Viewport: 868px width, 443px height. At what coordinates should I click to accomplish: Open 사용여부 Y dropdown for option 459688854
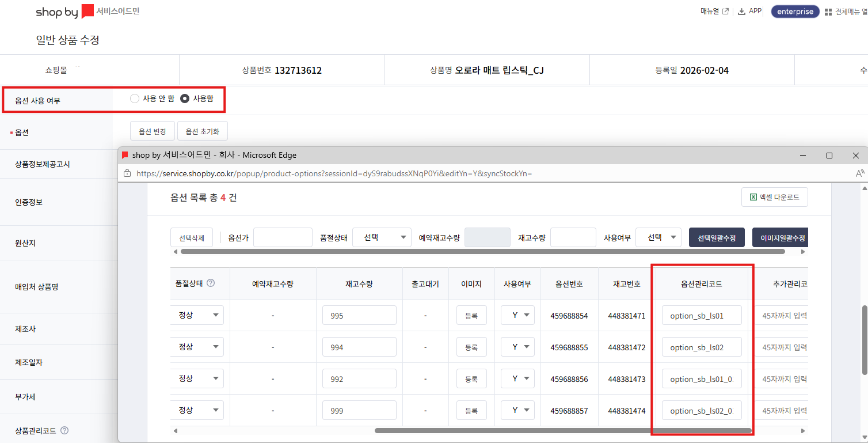click(518, 315)
